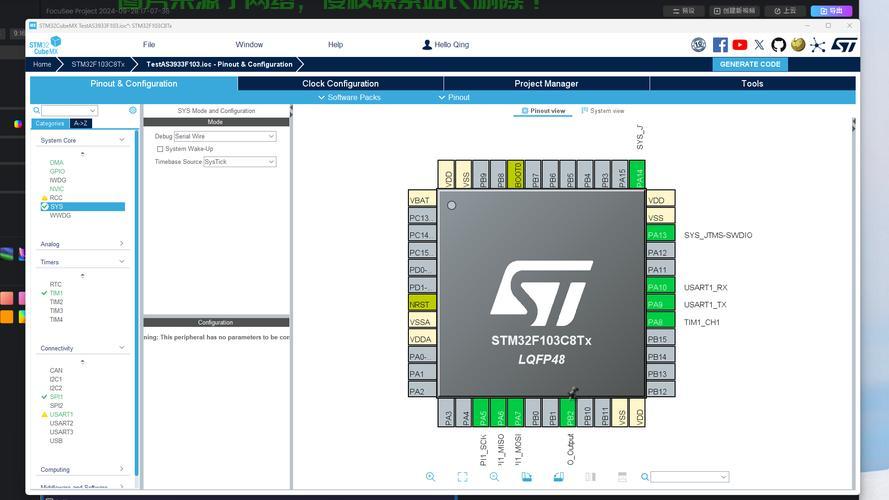Image resolution: width=889 pixels, height=500 pixels.
Task: Click the ST logo at top right
Action: pos(844,45)
